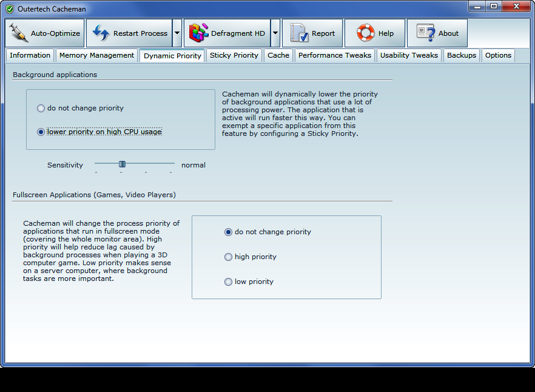Switch to the Options tab
The height and width of the screenshot is (392, 535).
click(498, 55)
